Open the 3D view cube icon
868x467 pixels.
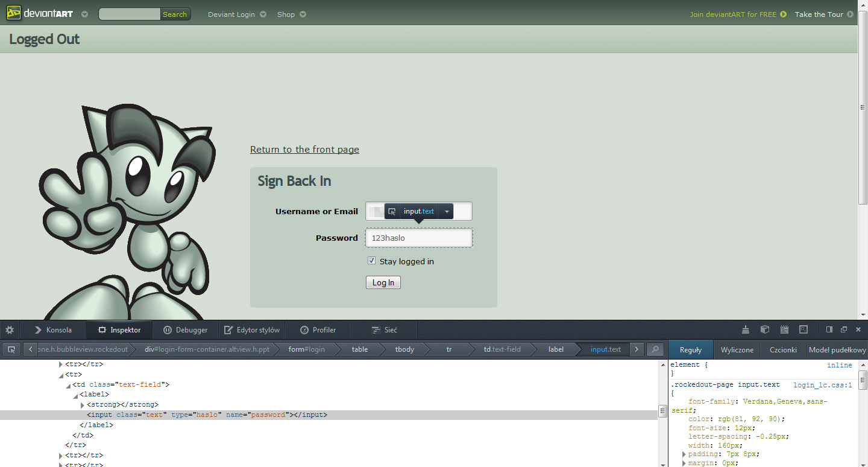tap(765, 329)
